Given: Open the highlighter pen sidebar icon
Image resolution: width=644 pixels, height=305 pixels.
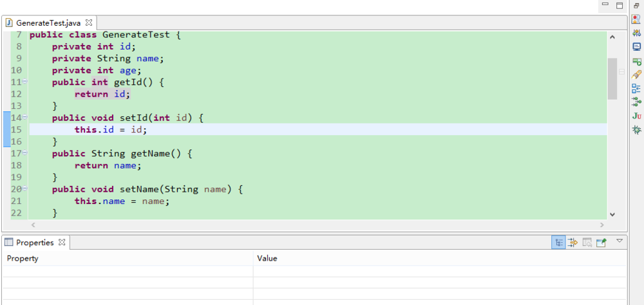Looking at the screenshot, I should click(636, 75).
